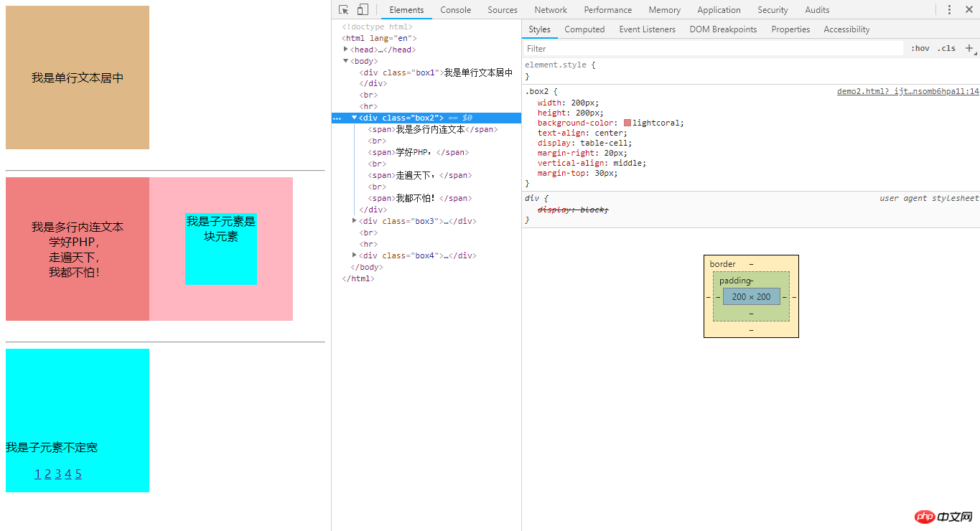Screen dimensions: 980x531
Task: Open the Application tab
Action: [719, 10]
